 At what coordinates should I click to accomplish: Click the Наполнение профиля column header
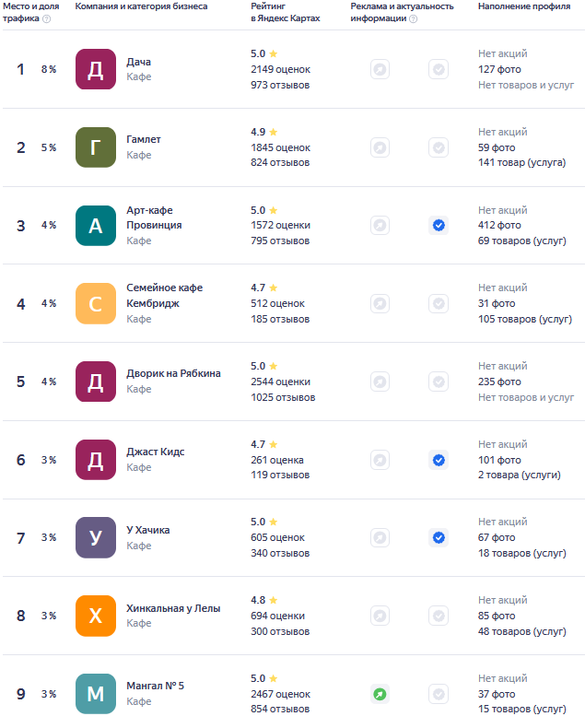524,6
